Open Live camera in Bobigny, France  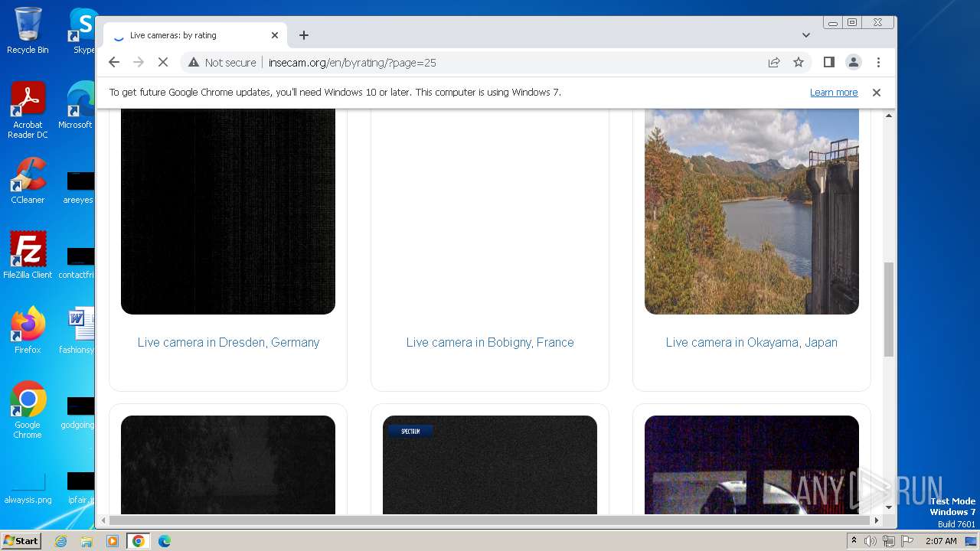click(x=490, y=342)
